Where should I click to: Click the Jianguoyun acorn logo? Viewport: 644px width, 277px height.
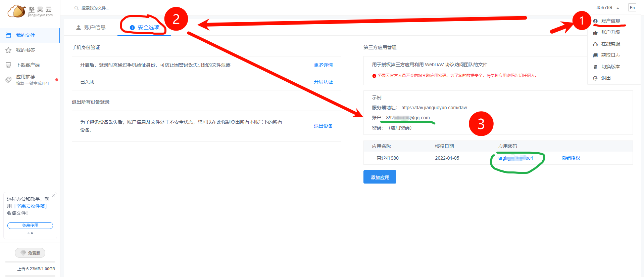point(17,11)
